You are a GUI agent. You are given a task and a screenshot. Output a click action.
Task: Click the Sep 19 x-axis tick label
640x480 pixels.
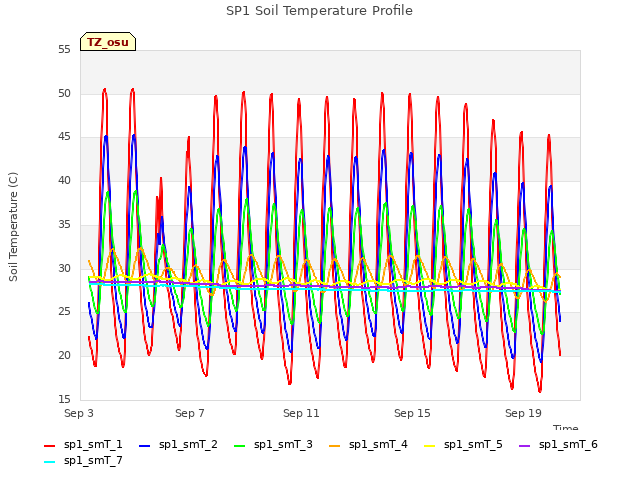(x=523, y=413)
